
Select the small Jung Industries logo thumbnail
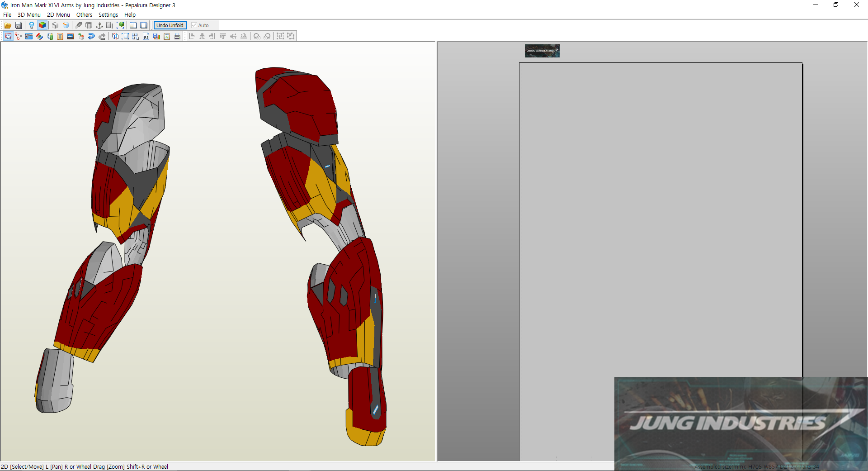click(542, 51)
